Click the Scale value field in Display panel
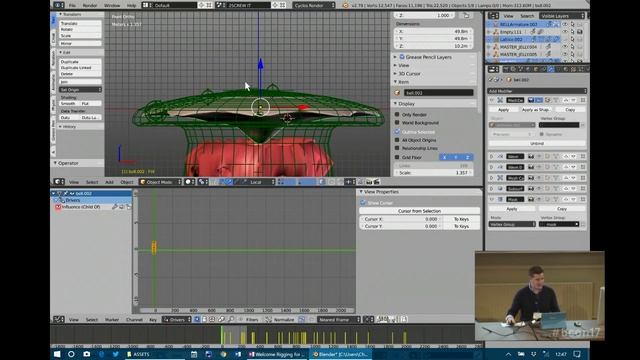640x360 pixels. tap(434, 173)
